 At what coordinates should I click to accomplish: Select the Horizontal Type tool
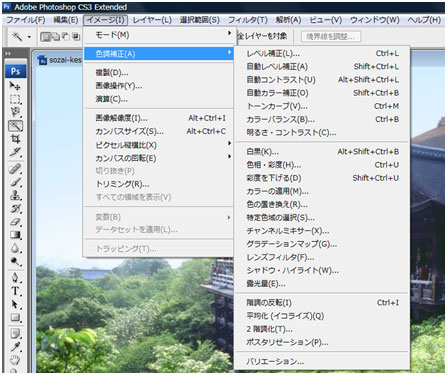tap(15, 291)
